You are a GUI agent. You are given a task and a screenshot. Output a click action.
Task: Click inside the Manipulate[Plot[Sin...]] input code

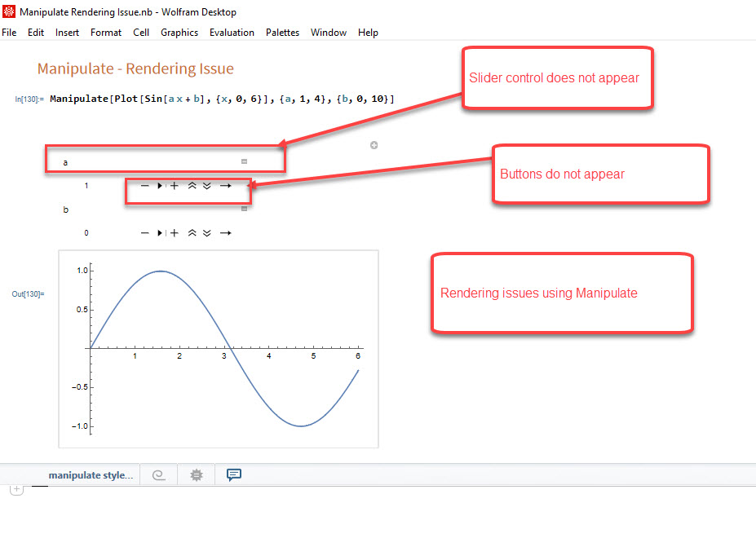[222, 99]
